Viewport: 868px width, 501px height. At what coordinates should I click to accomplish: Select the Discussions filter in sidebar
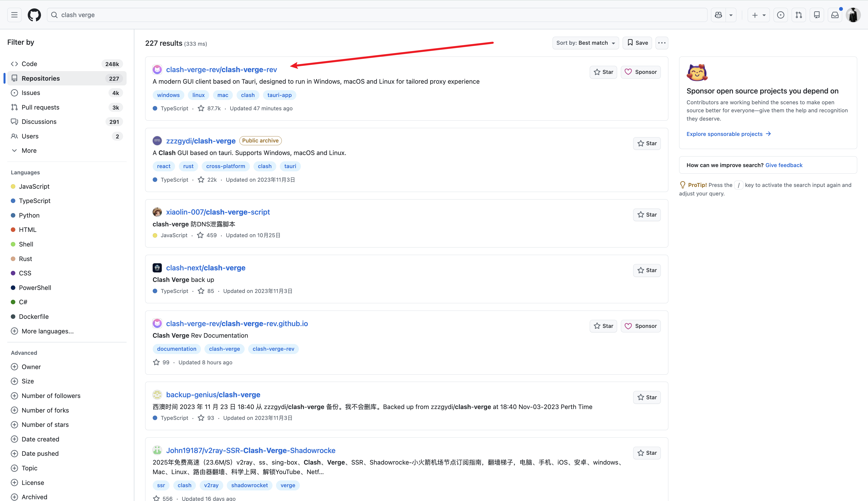click(39, 121)
